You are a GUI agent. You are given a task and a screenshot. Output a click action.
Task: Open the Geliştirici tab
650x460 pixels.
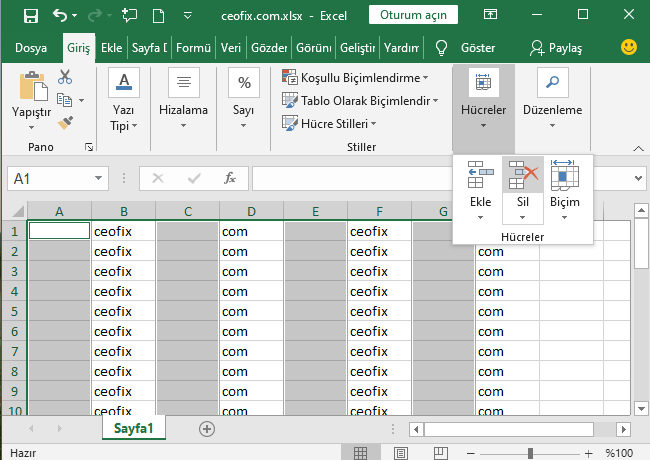[x=357, y=48]
